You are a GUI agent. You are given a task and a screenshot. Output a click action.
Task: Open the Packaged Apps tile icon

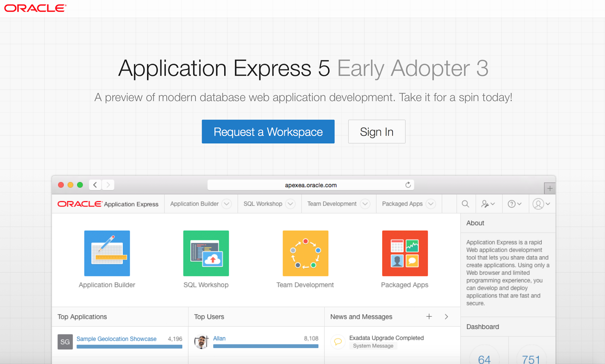point(405,253)
